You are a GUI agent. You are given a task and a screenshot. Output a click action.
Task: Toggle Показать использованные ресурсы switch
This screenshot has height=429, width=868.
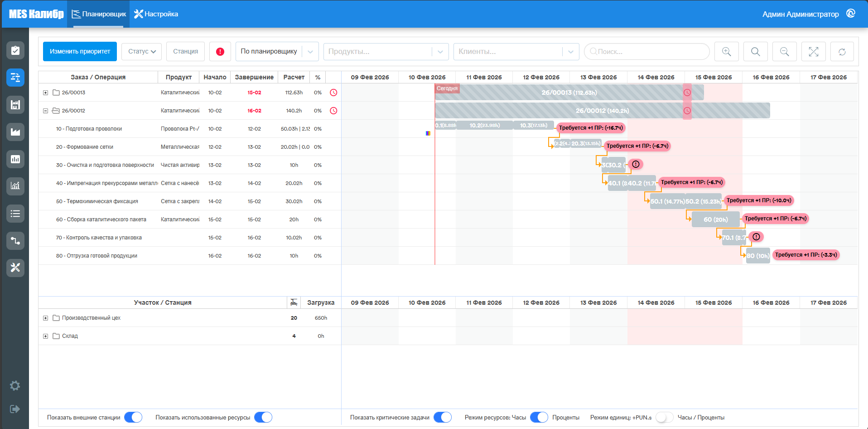click(x=263, y=417)
